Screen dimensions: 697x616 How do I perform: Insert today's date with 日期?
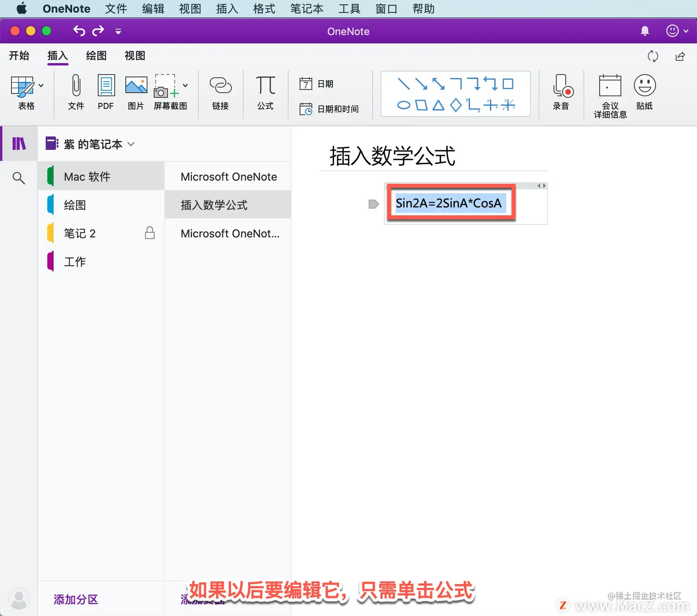pos(317,84)
